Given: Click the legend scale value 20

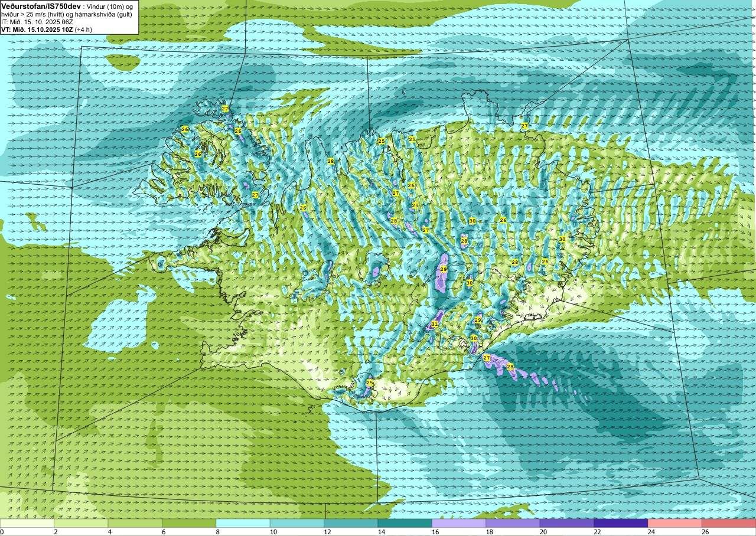Looking at the screenshot, I should [x=542, y=532].
